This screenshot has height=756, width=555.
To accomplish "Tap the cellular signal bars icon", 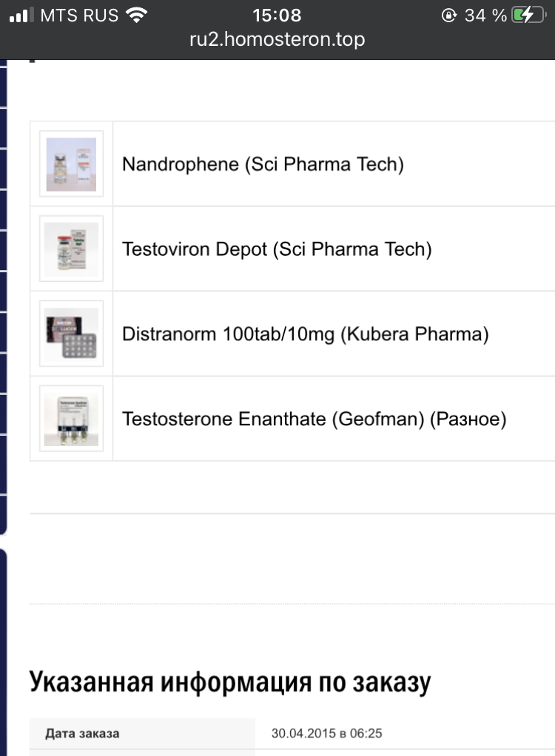I will click(21, 15).
